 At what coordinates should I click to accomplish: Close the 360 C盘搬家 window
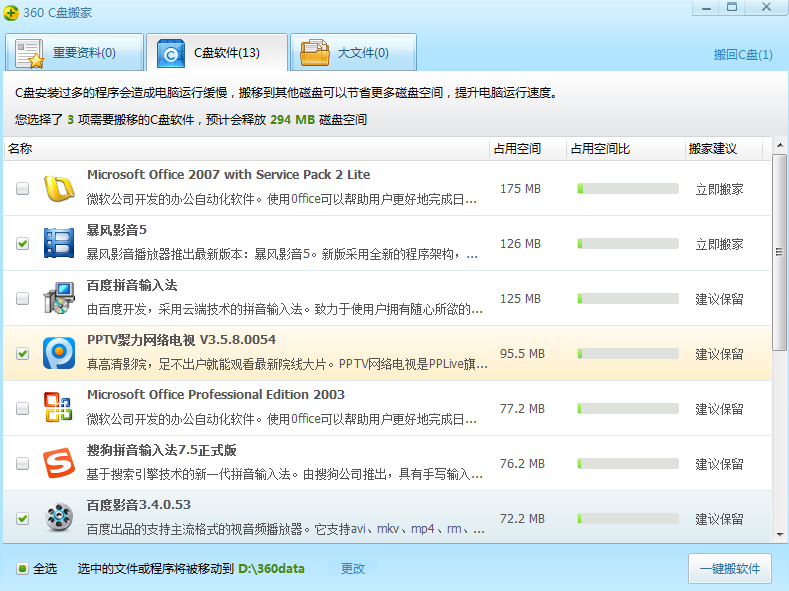click(x=766, y=8)
